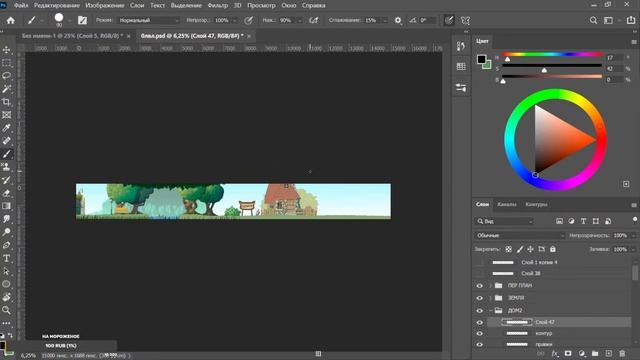The height and width of the screenshot is (360, 640).
Task: Select the Zoom tool in the toolbox
Action: tap(7, 310)
